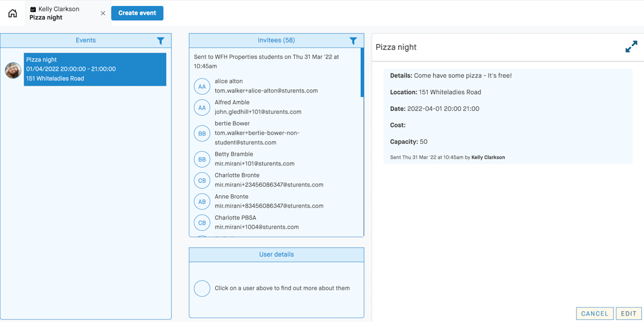Click the CANCEL button

(595, 313)
